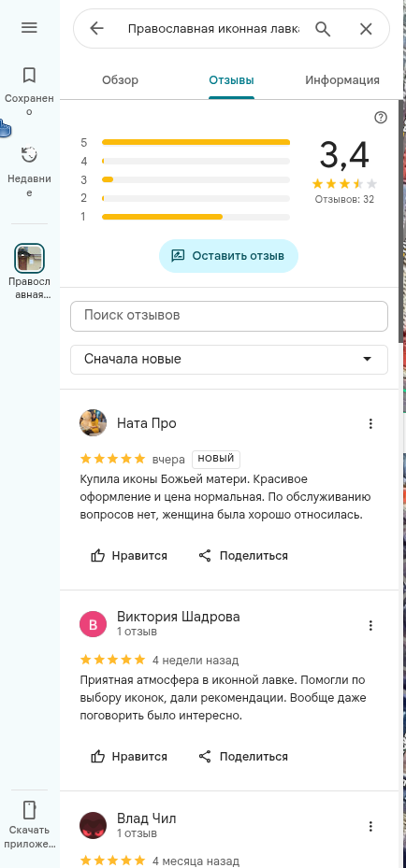
Task: Like the Ната Про review
Action: (x=128, y=555)
